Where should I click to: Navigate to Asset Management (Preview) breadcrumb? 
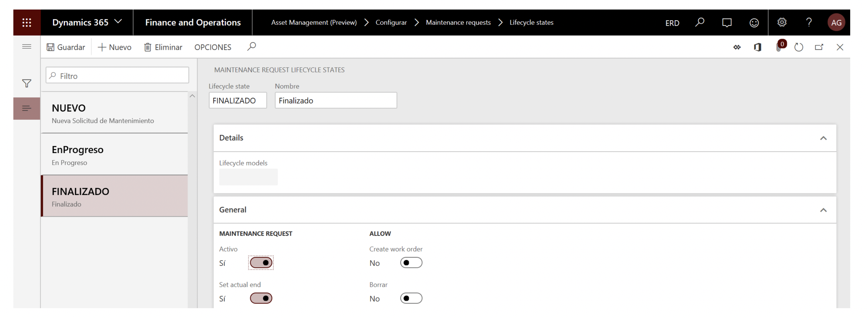tap(314, 23)
